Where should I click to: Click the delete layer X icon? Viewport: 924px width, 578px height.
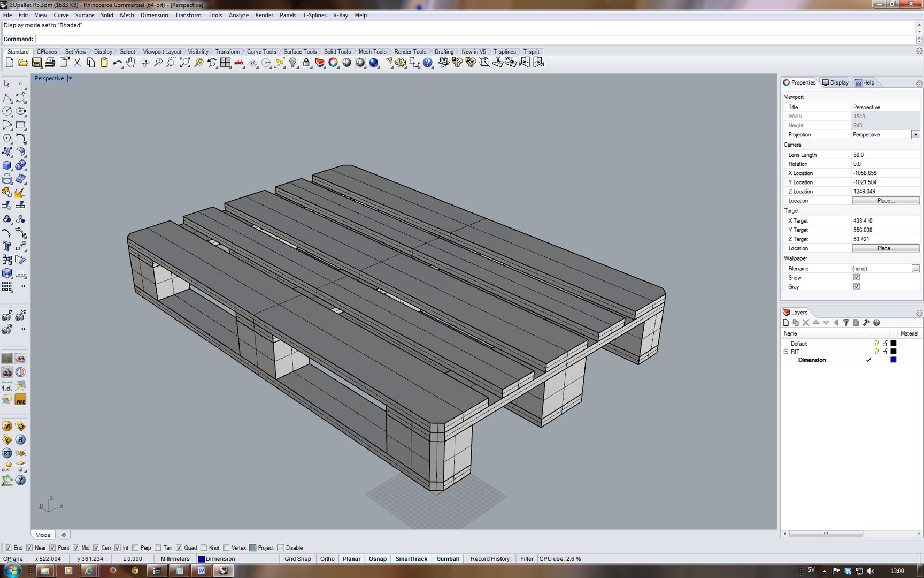click(806, 323)
